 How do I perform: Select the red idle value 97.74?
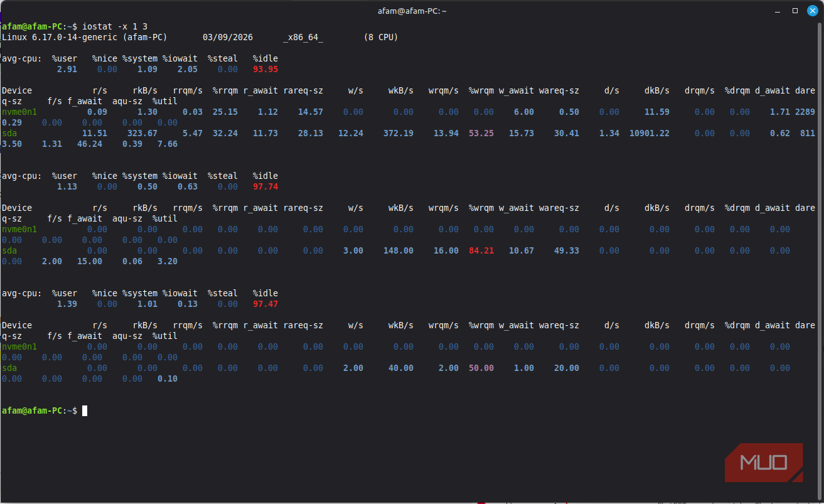(265, 186)
